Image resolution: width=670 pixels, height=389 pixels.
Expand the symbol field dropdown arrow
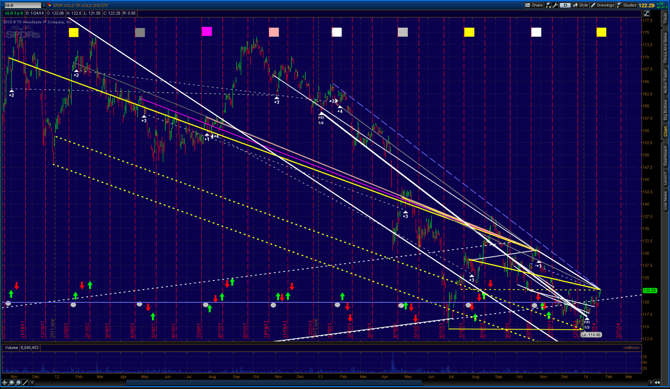tap(44, 5)
